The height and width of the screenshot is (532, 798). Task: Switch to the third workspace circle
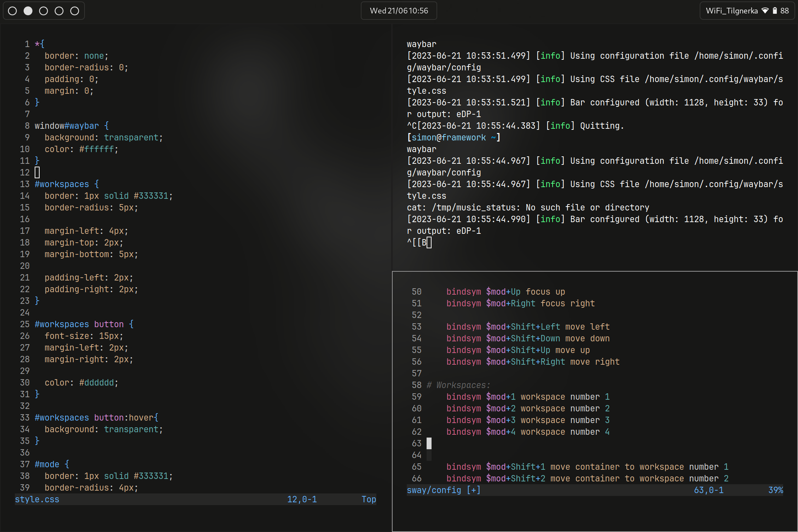pyautogui.click(x=44, y=11)
